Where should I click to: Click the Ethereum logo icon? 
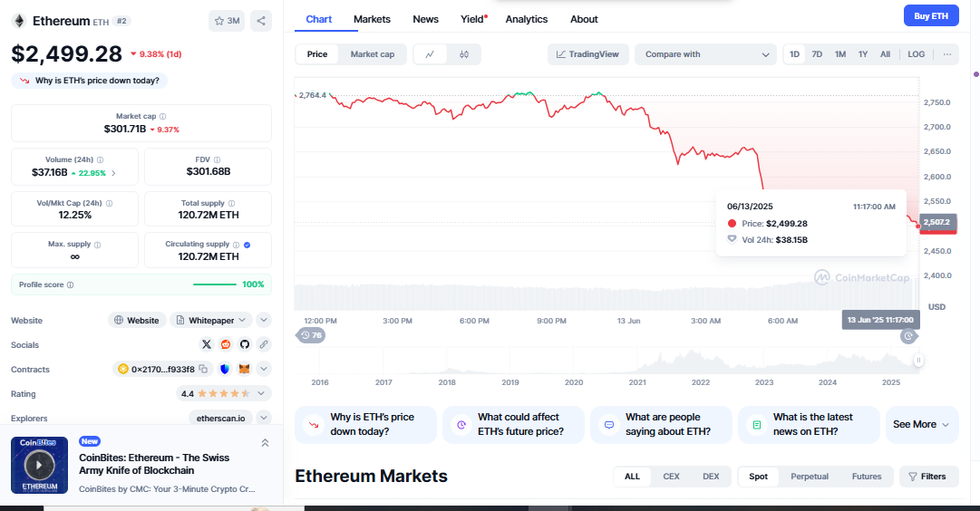(19, 21)
